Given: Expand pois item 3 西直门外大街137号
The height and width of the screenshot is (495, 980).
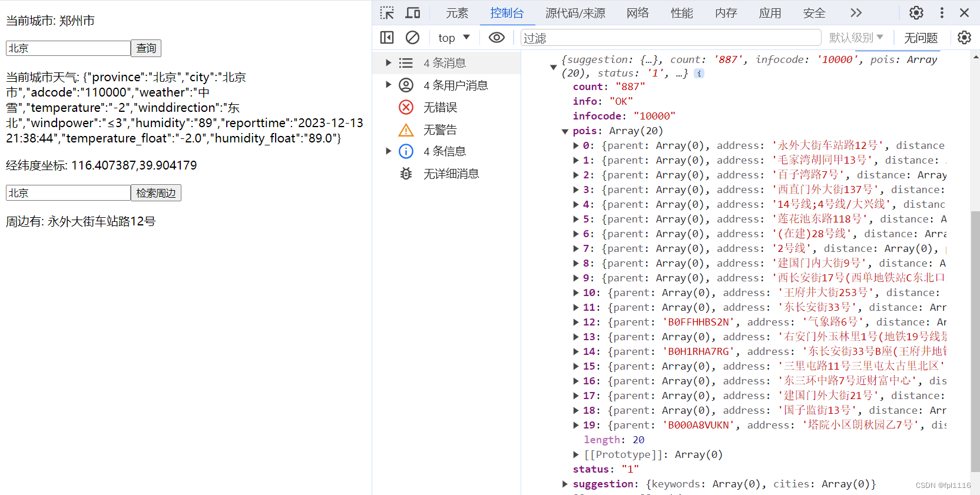Looking at the screenshot, I should (x=576, y=190).
